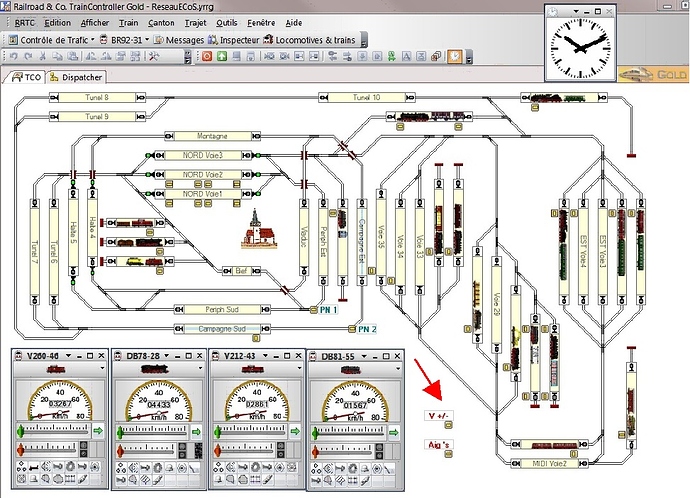Open the Trajet menu
690x498 pixels.
(195, 23)
